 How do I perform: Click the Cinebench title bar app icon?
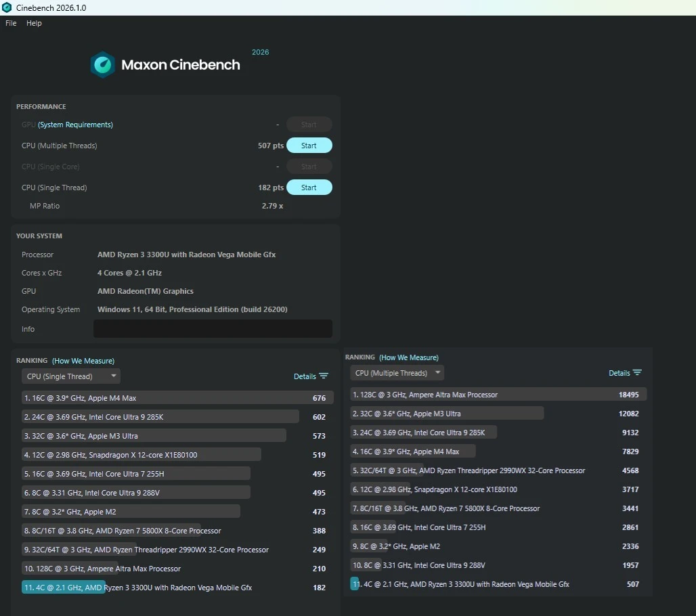pos(7,7)
